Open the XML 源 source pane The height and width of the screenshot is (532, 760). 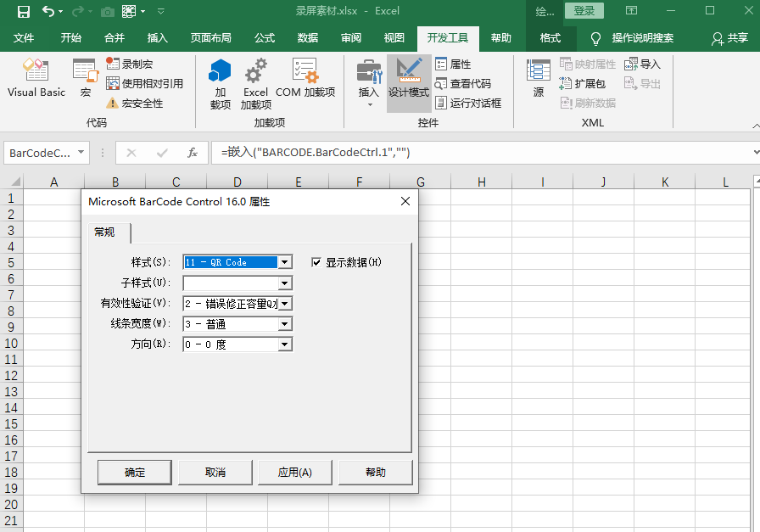click(539, 78)
